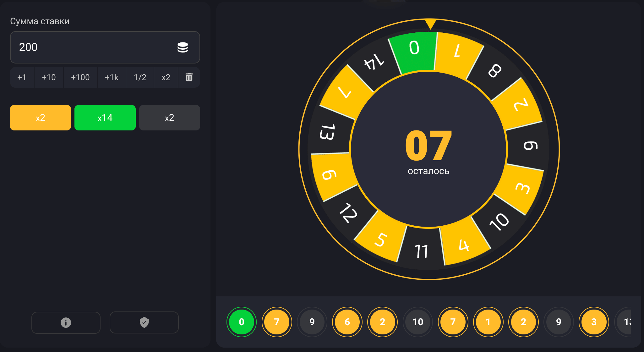The image size is (644, 352).
Task: Click the bet amount field showing 200
Action: click(94, 47)
